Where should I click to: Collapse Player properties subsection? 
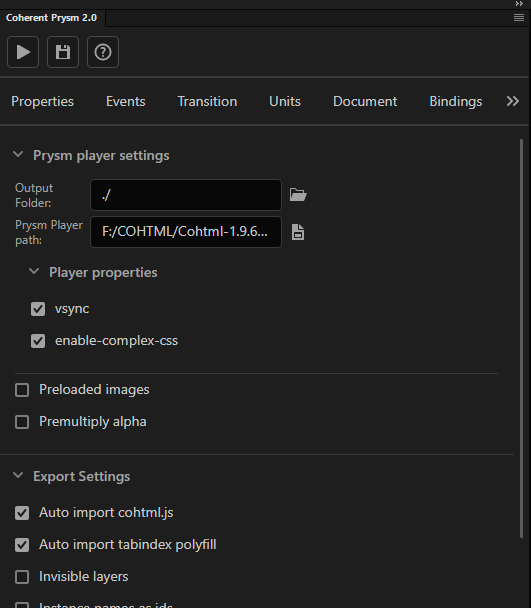pos(34,271)
